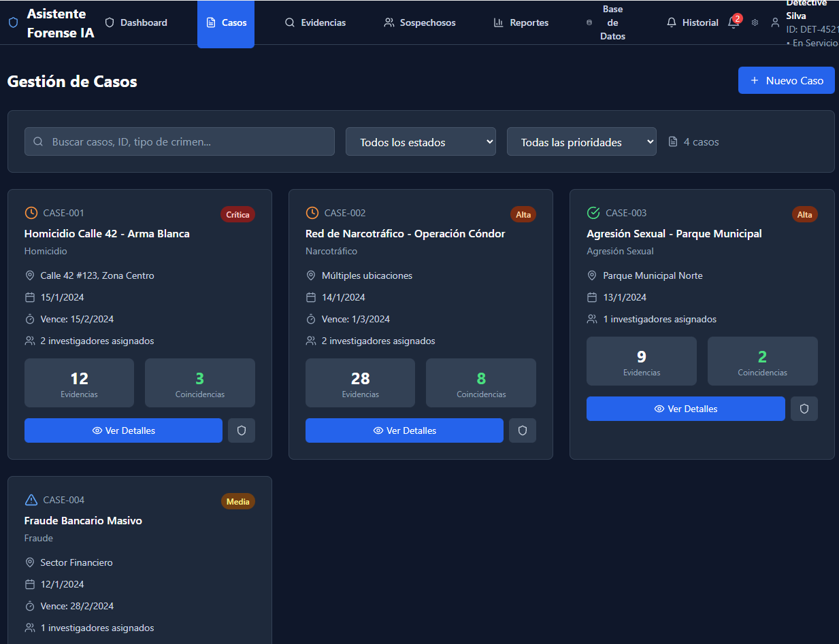Click the Nuevo Caso button
This screenshot has height=644, width=839.
click(786, 80)
